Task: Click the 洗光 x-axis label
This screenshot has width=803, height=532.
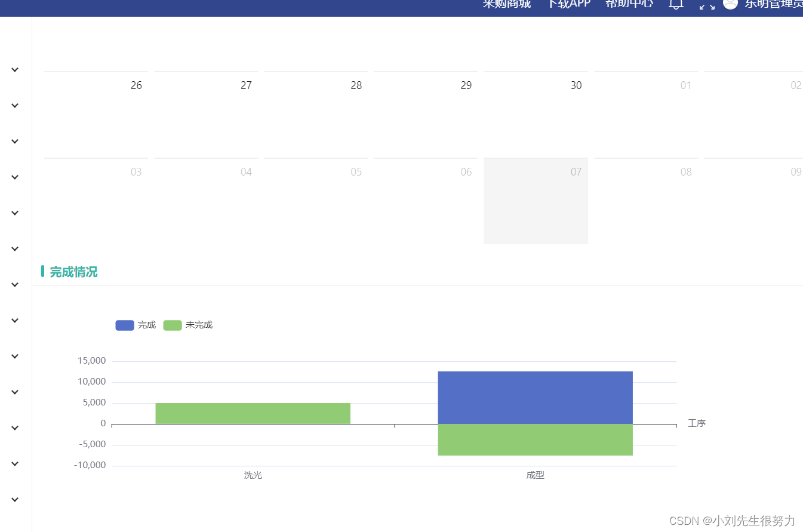Action: 253,475
